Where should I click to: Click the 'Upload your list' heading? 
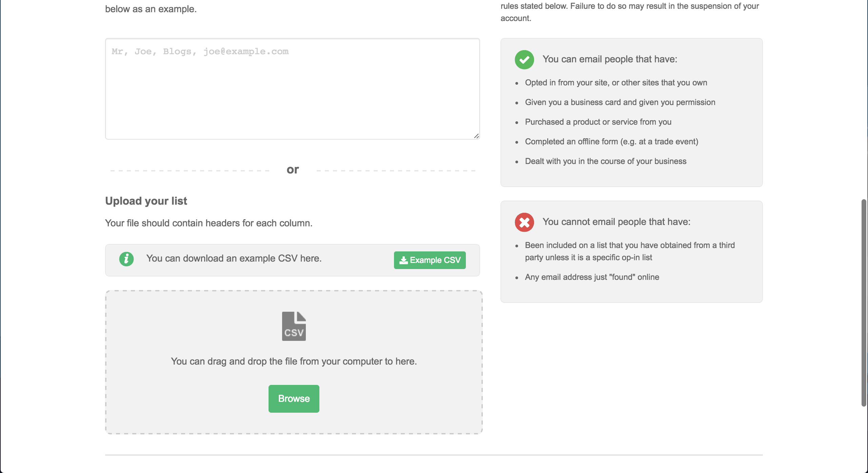tap(146, 201)
